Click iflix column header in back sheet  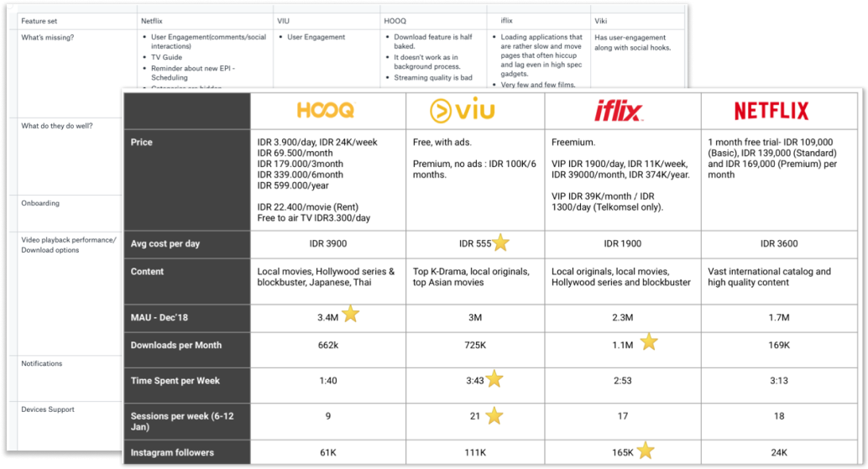[506, 20]
